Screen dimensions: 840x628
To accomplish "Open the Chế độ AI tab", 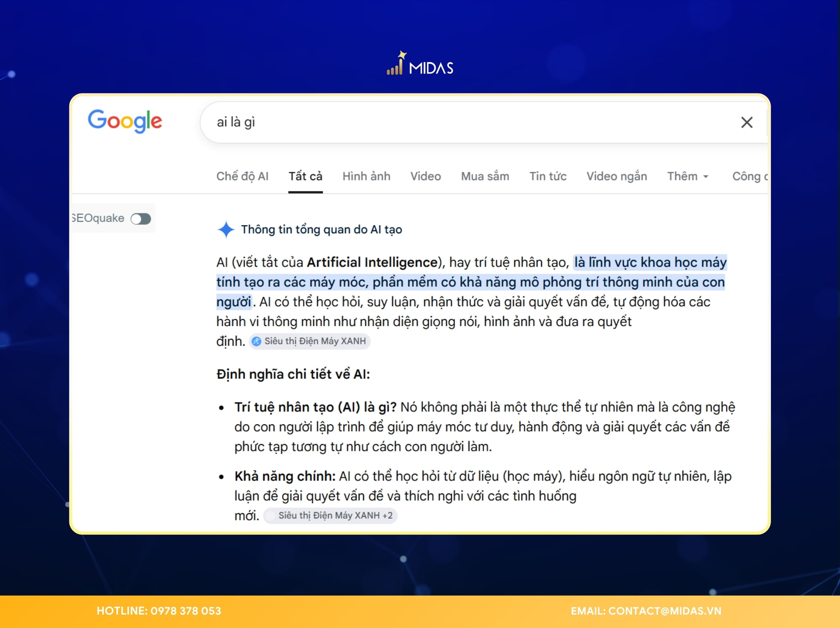I will click(x=242, y=177).
